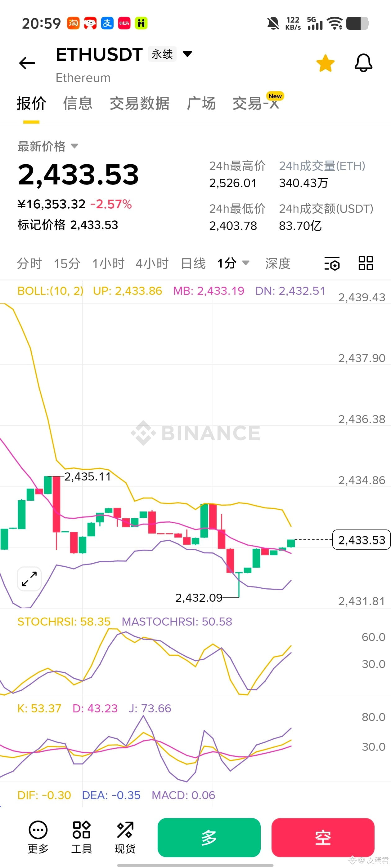
Task: Tap the 24h成交额 value 83.70亿
Action: coord(300,226)
